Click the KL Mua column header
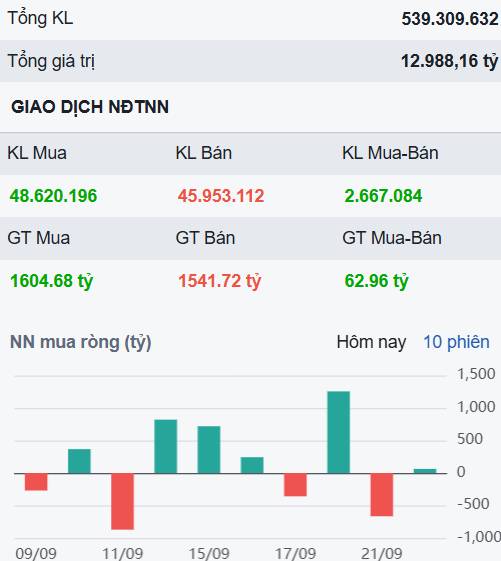501x561 pixels. click(37, 153)
